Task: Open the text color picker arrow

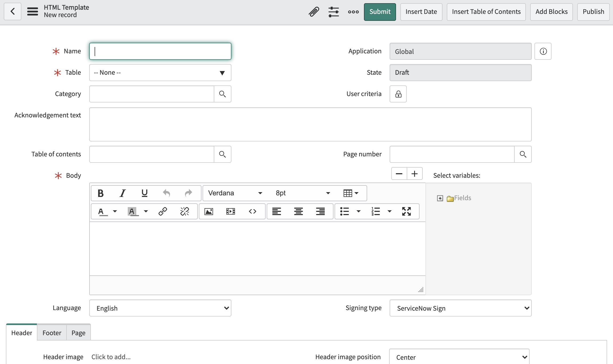Action: click(115, 212)
